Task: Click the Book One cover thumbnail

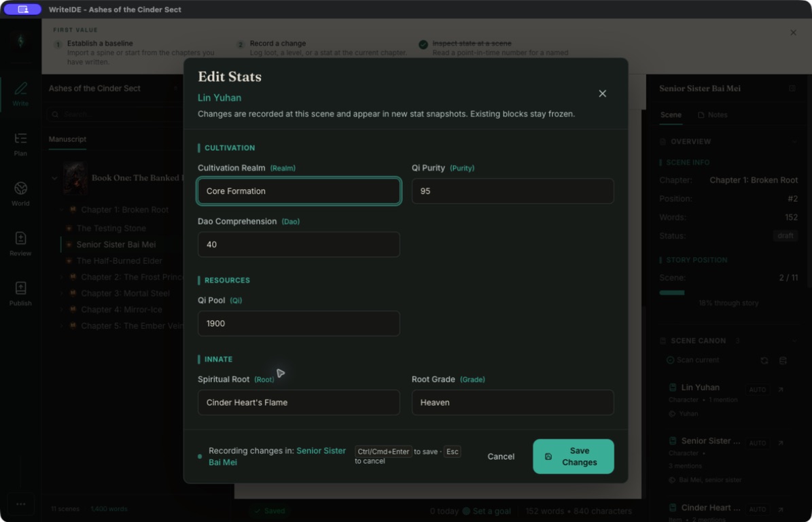Action: pyautogui.click(x=75, y=177)
